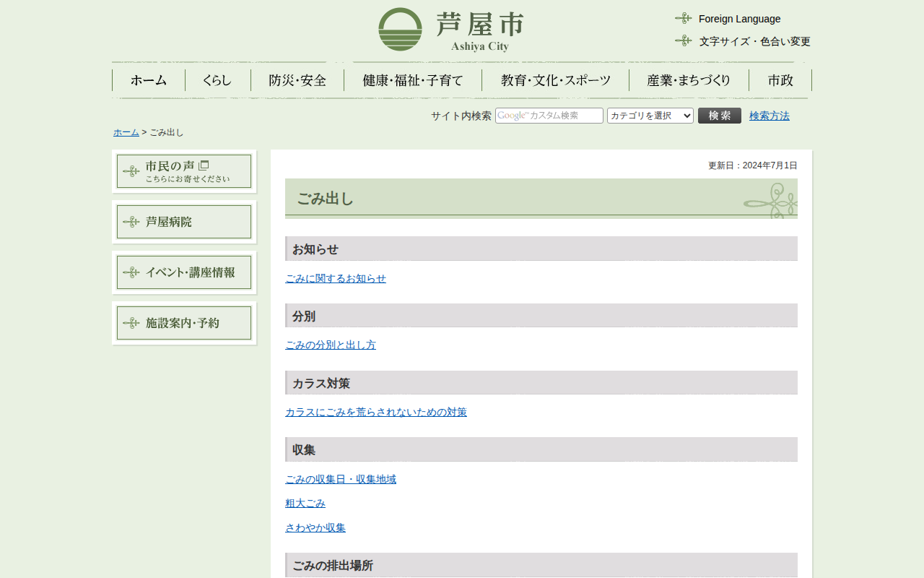Image resolution: width=924 pixels, height=578 pixels.
Task: Click the ホーム breadcrumb link
Action: click(126, 132)
